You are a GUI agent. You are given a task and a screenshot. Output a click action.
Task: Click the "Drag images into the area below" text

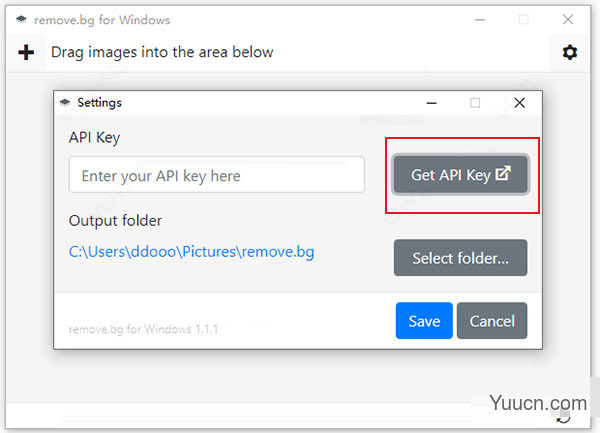coord(161,52)
